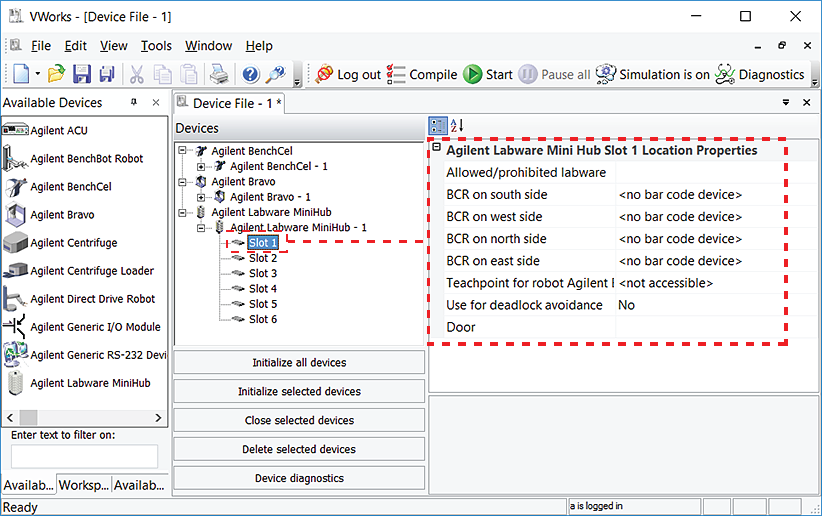822x516 pixels.
Task: Click the Device diagnostics button
Action: coord(300,478)
